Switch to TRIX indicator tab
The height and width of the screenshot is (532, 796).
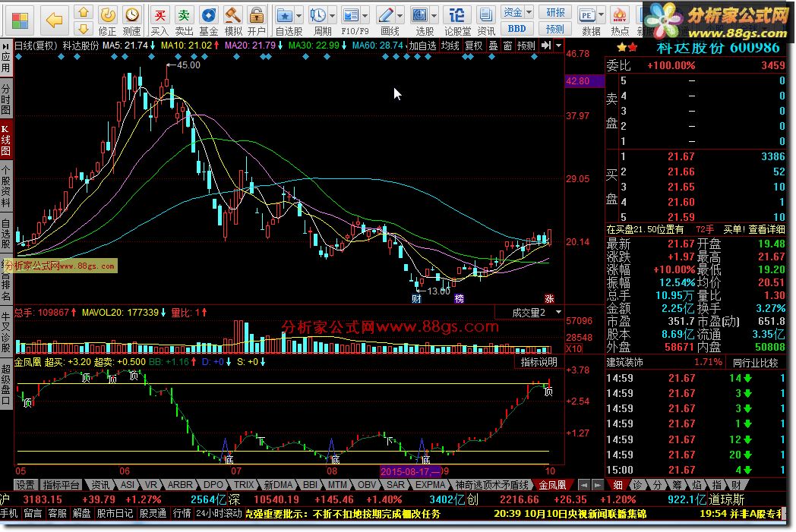[244, 486]
